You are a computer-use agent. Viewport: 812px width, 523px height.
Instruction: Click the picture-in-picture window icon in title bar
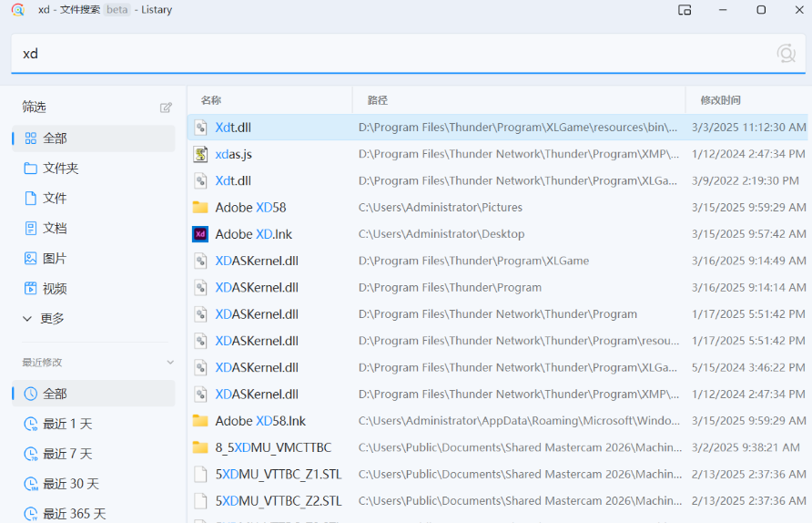685,10
